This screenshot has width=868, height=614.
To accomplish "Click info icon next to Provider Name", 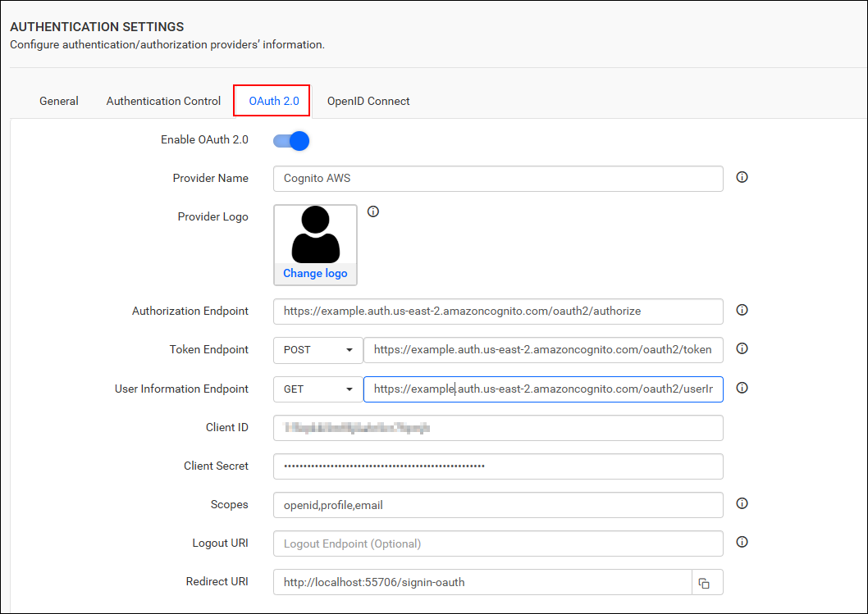I will (742, 177).
